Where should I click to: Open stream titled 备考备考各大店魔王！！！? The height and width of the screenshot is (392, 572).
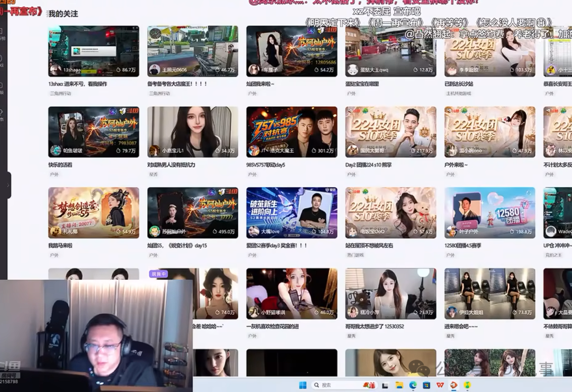(x=177, y=84)
